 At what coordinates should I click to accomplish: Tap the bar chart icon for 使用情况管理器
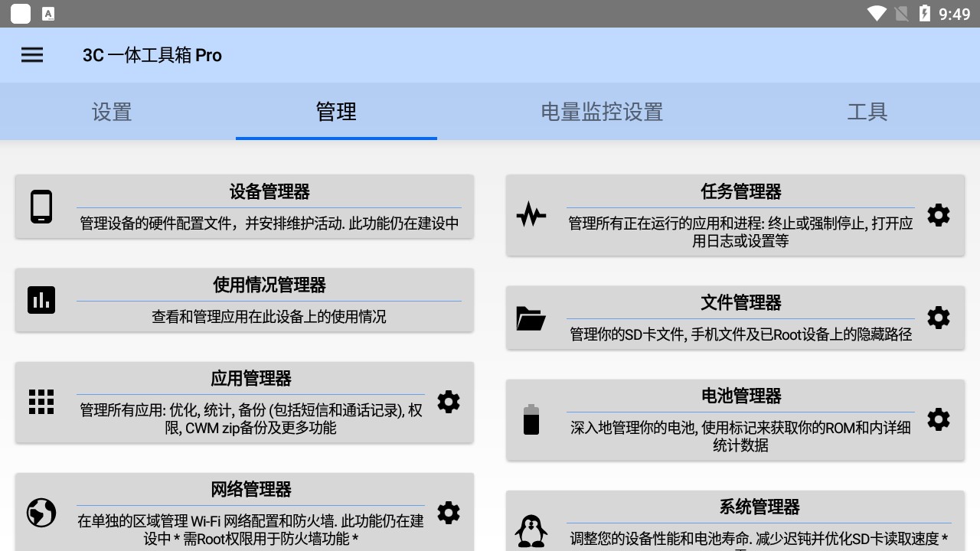tap(41, 300)
